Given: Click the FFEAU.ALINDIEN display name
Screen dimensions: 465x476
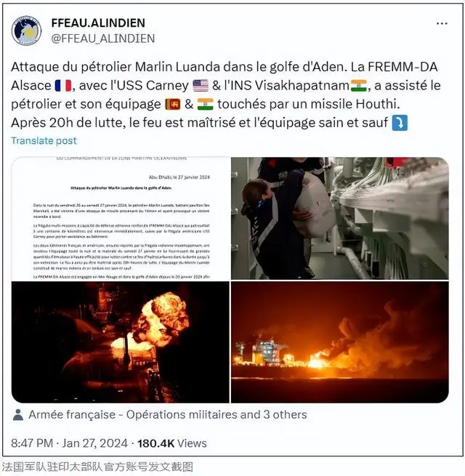Looking at the screenshot, I should click(x=98, y=23).
